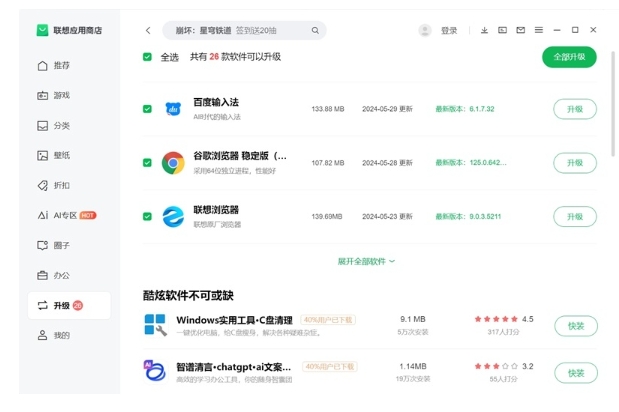Go back with the left arrow
The height and width of the screenshot is (412, 619).
click(148, 30)
